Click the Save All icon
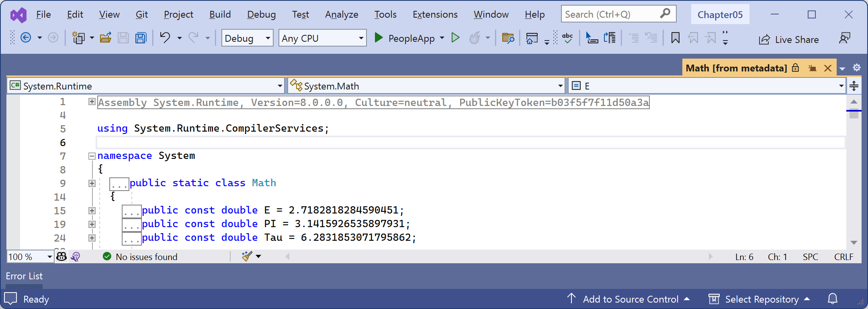 141,38
